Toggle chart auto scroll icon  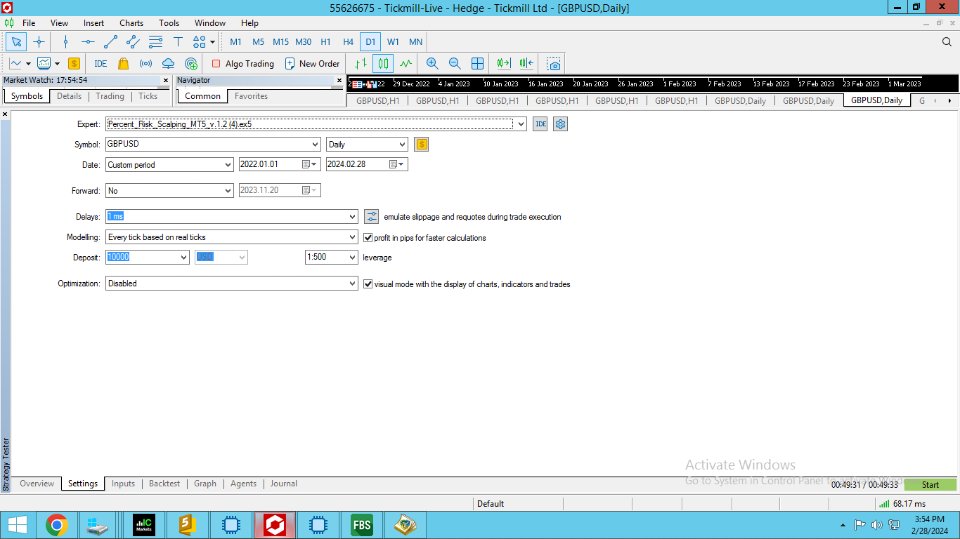point(503,64)
